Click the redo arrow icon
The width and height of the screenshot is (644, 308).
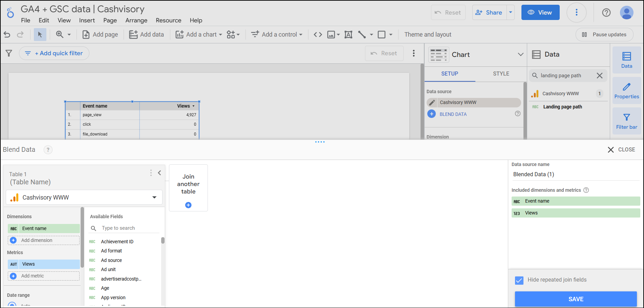tap(20, 35)
